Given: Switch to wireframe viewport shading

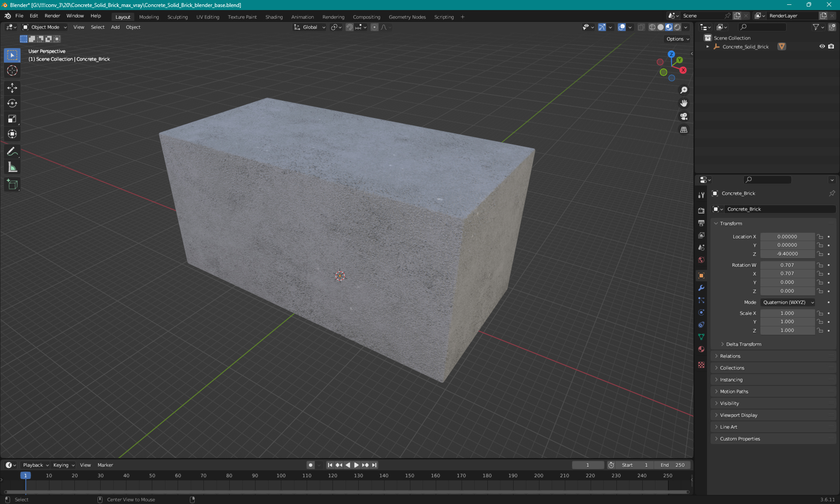Looking at the screenshot, I should tap(652, 27).
